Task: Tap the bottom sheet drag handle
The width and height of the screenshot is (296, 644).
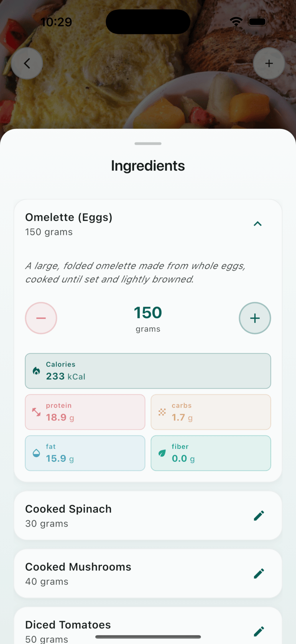Action: click(148, 143)
